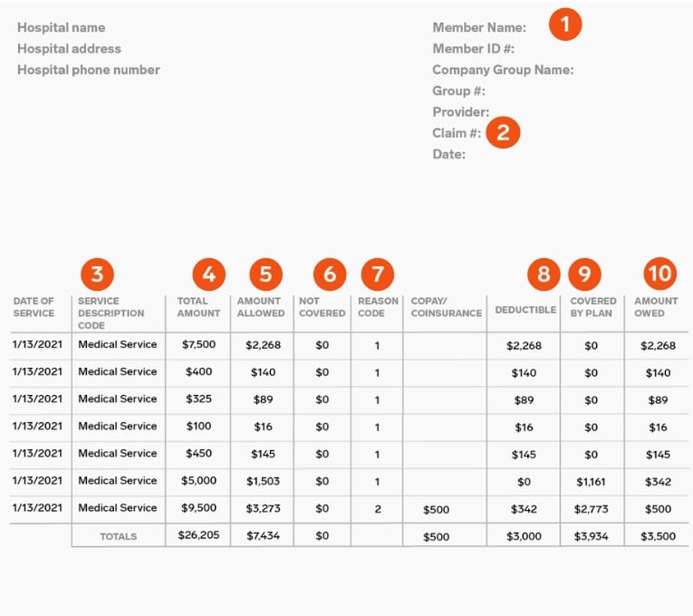Click the $3,500 total amount owed cell
The image size is (693, 616).
tap(658, 536)
